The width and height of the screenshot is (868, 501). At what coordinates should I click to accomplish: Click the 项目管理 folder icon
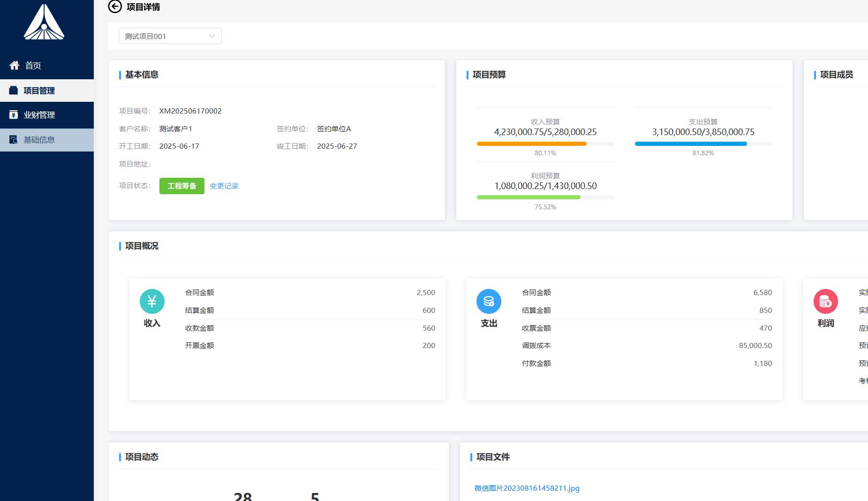(x=14, y=91)
